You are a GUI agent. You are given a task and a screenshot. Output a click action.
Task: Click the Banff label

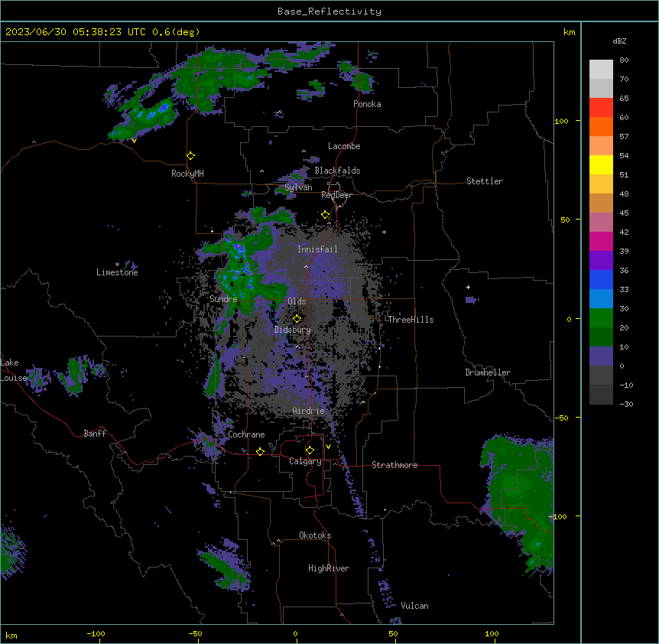(95, 434)
